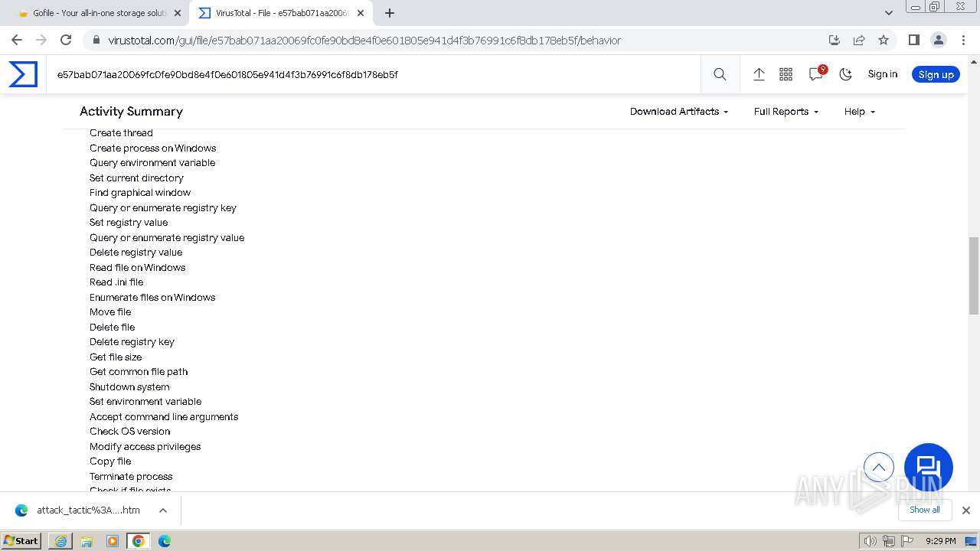Click the Windows Start button
Viewport: 980px width, 551px height.
click(21, 541)
